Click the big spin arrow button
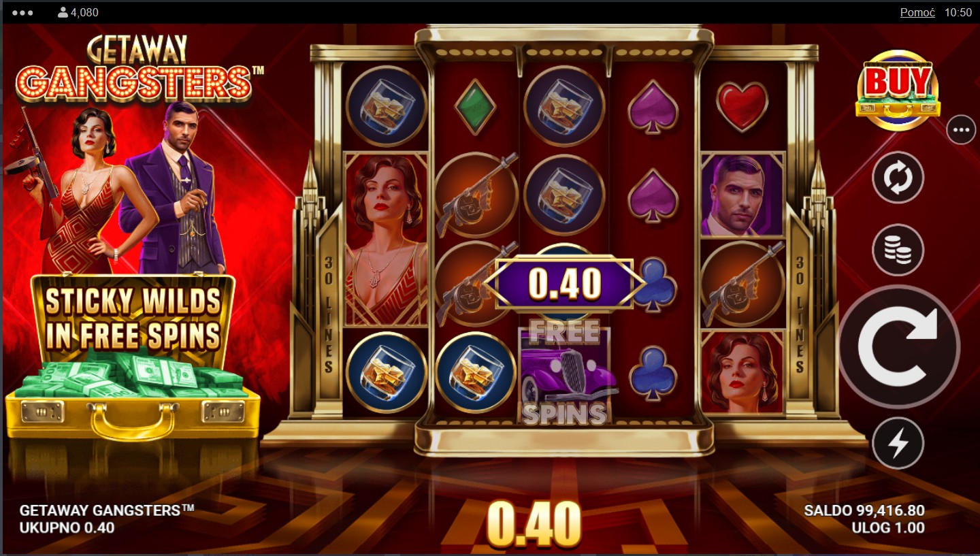This screenshot has height=556, width=980. (898, 347)
